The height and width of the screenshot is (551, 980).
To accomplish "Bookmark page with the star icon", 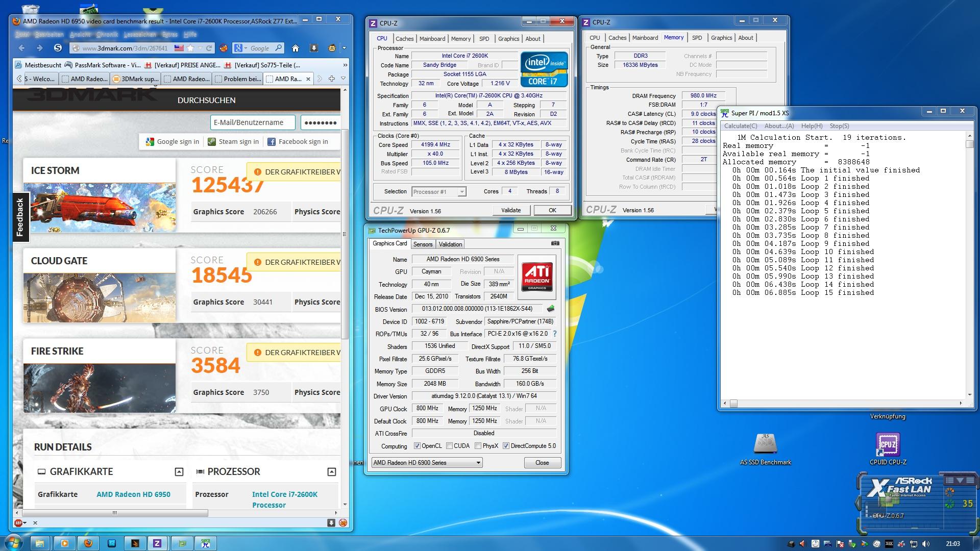I will pyautogui.click(x=190, y=48).
